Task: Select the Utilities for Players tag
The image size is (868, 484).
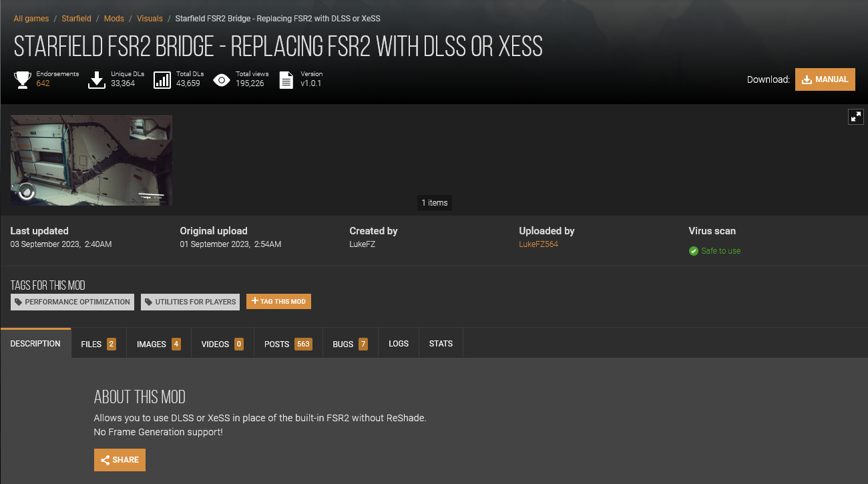Action: tap(190, 302)
